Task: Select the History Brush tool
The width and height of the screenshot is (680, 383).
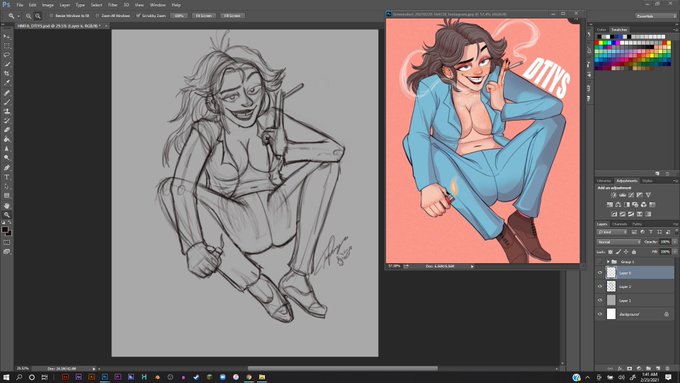Action: click(x=7, y=121)
